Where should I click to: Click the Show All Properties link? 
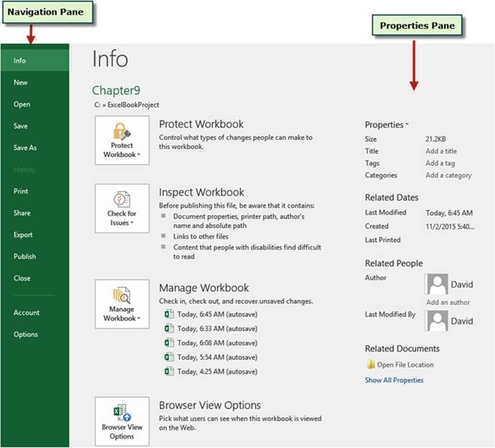(394, 381)
